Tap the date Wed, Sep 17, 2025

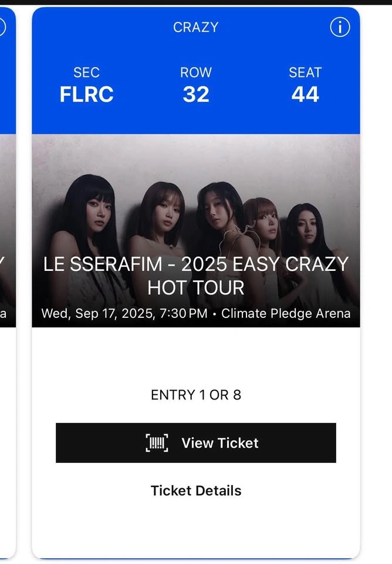(96, 313)
